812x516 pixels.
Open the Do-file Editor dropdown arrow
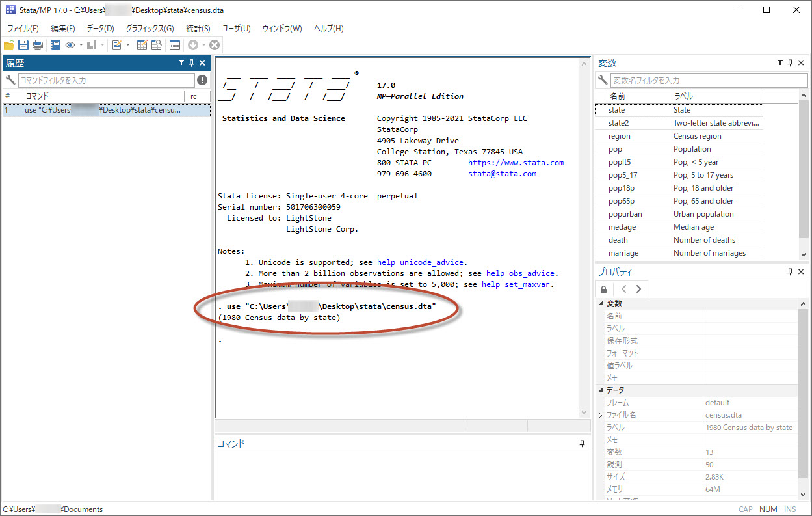point(127,45)
